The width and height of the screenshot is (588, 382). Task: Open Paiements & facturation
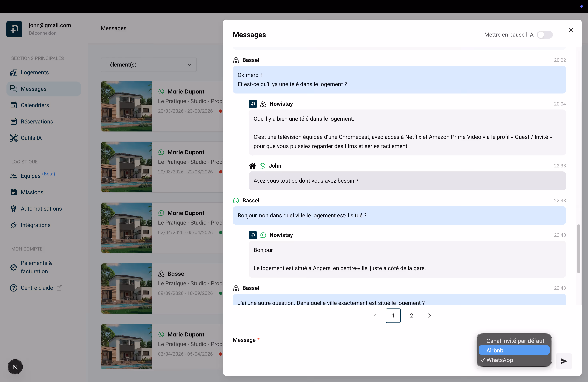click(x=36, y=267)
